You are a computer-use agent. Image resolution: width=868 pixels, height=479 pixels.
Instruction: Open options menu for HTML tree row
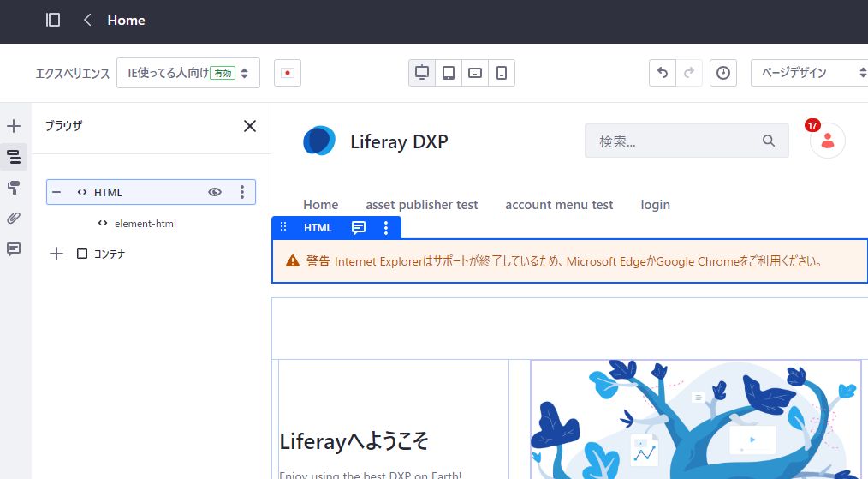[242, 192]
